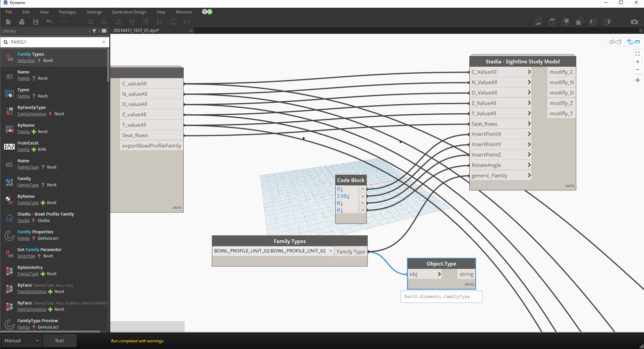Open the Monocle menu
644x349 pixels.
[184, 12]
